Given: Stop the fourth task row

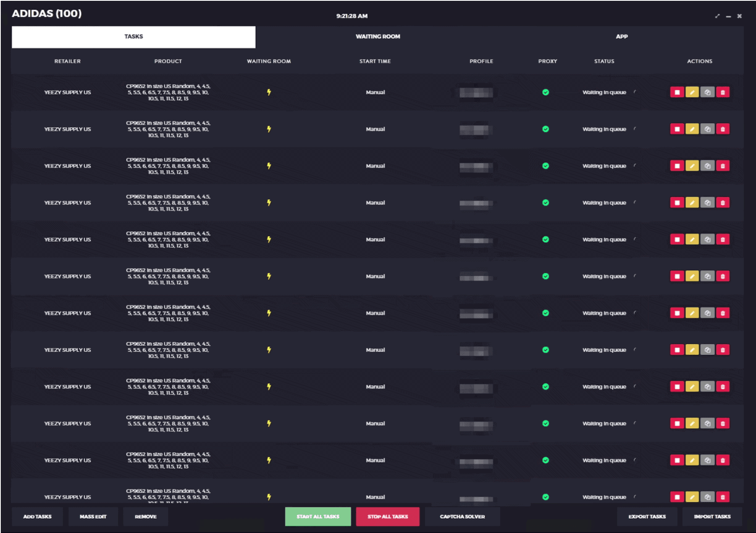Looking at the screenshot, I should pos(677,203).
